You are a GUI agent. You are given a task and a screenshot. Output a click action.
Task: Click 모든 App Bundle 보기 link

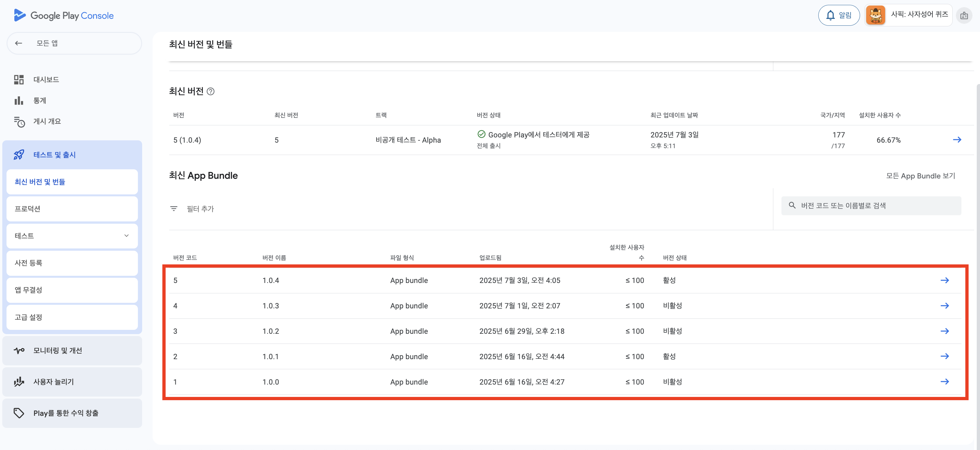(x=920, y=176)
